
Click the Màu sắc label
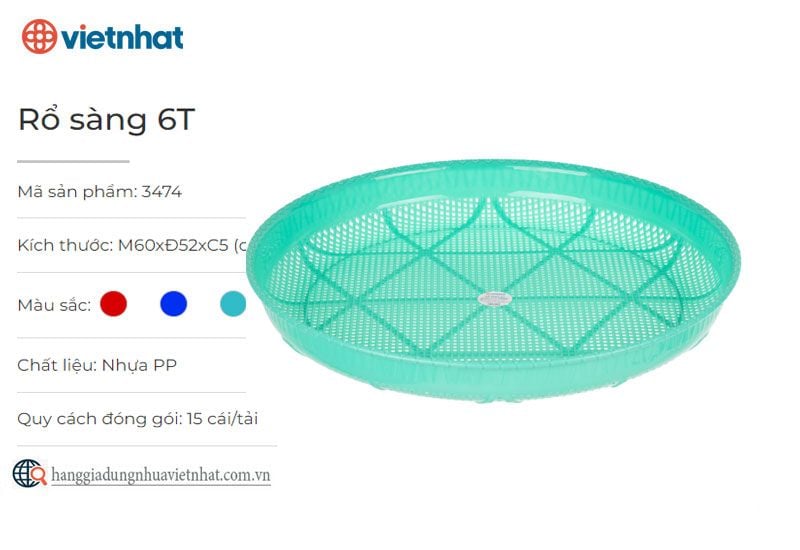click(54, 305)
